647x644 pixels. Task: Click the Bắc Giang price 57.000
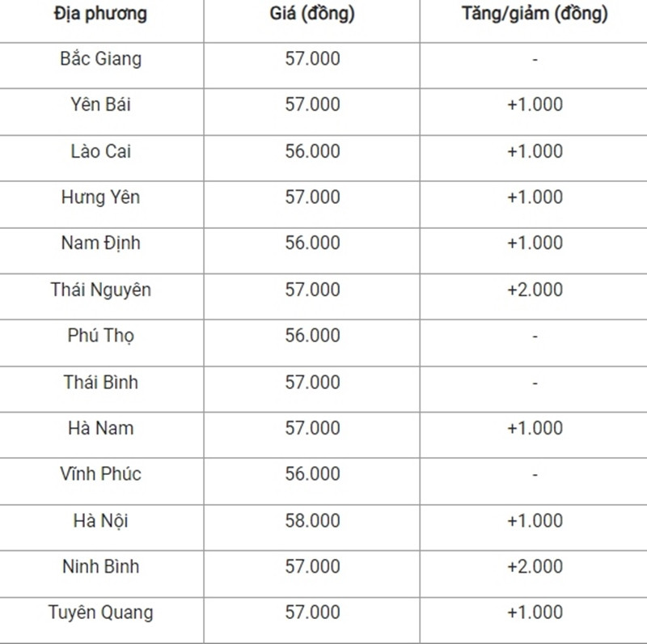[312, 58]
